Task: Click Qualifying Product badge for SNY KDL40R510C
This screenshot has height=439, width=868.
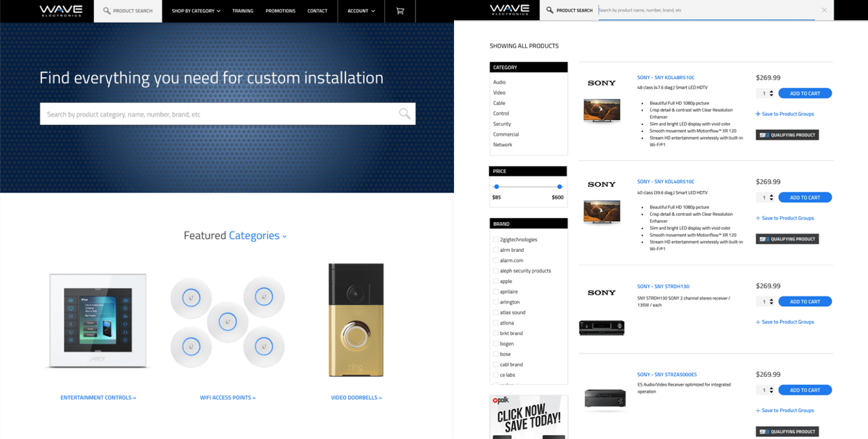Action: click(787, 239)
